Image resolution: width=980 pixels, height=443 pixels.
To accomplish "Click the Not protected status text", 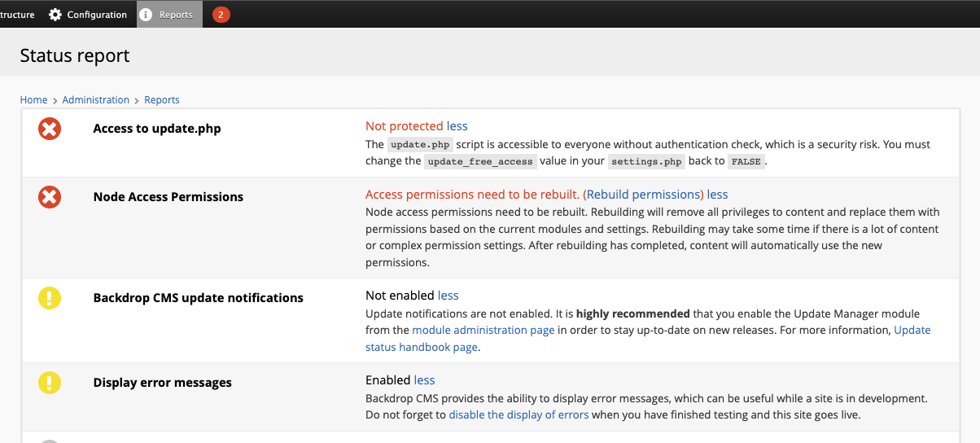I will pos(405,126).
